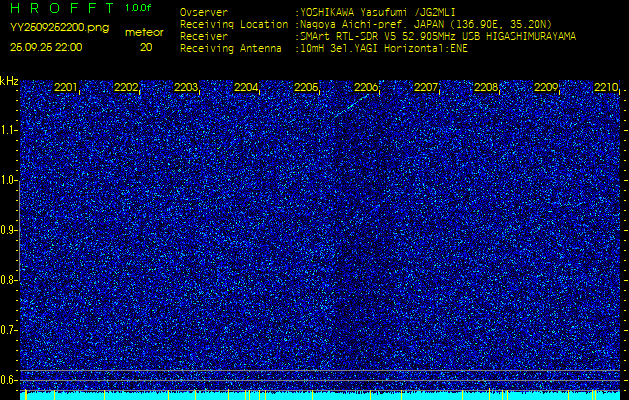The height and width of the screenshot is (400, 629).
Task: Click the file name YY2509262200.png
Action: click(59, 27)
